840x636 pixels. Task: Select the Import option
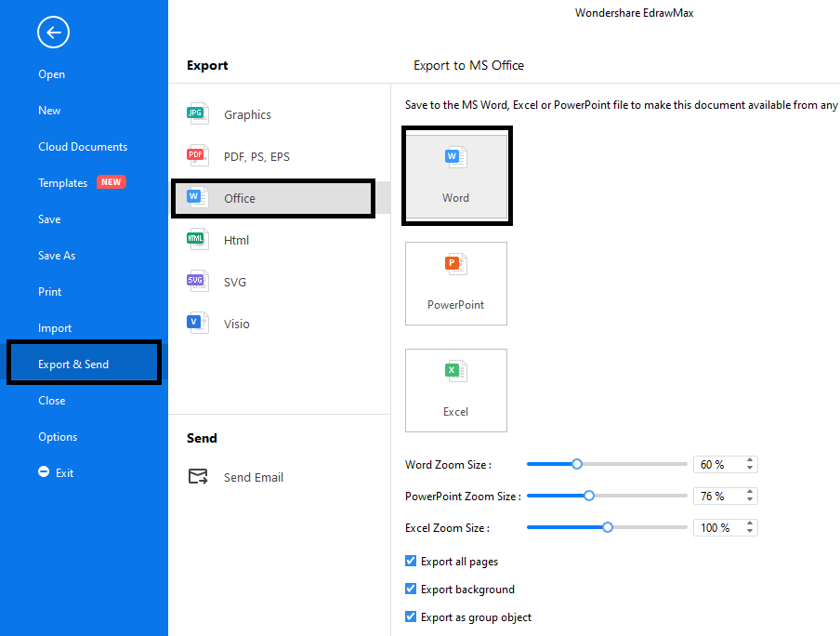[x=55, y=328]
